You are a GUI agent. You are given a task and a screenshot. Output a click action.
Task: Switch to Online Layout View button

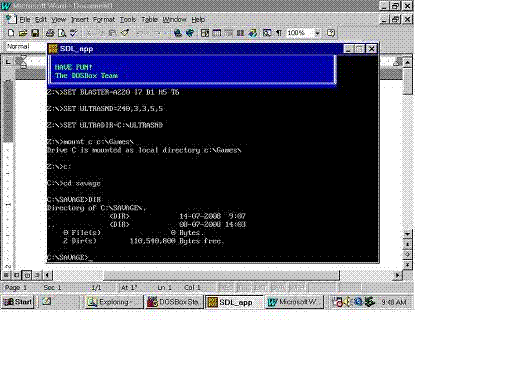tap(17, 275)
